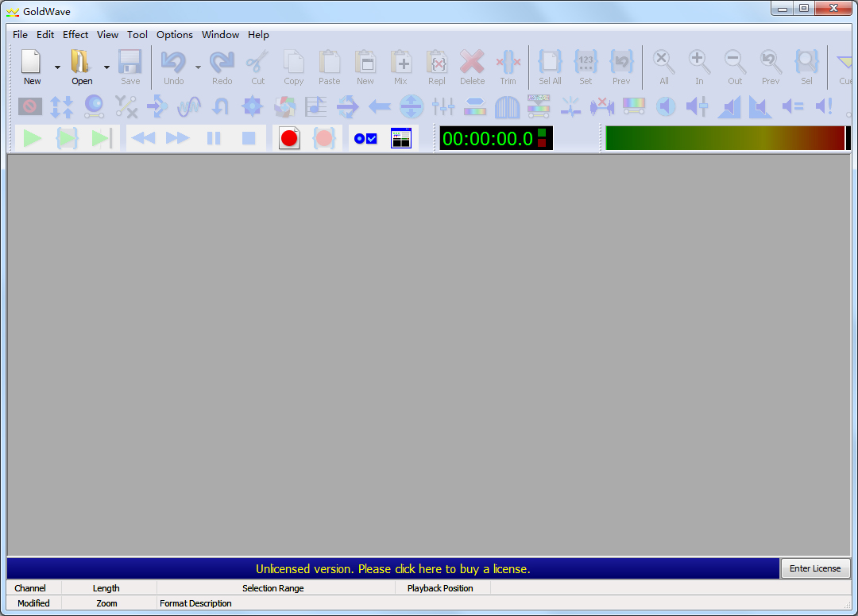Toggle the control window display icon
This screenshot has width=858, height=616.
[400, 138]
